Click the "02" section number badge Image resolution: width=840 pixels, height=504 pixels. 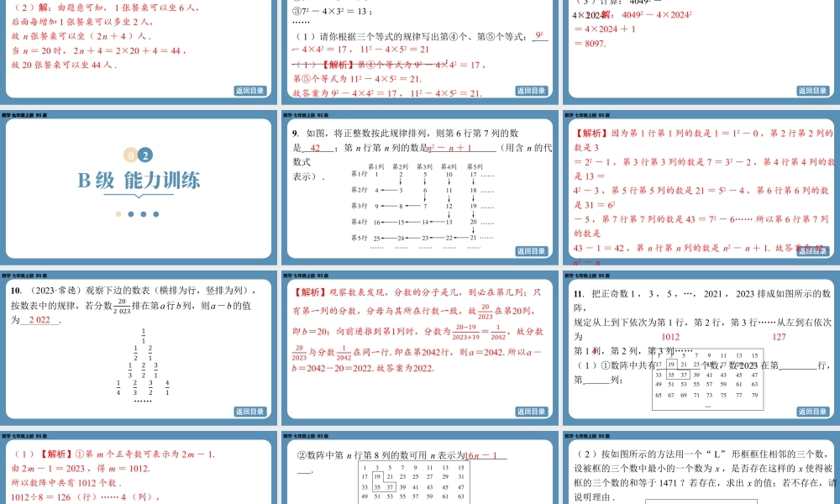click(x=137, y=155)
